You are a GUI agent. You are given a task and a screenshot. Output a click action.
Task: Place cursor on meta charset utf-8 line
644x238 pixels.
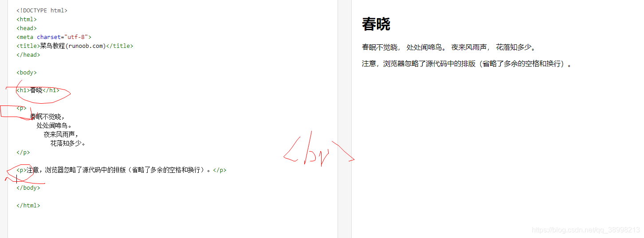54,37
